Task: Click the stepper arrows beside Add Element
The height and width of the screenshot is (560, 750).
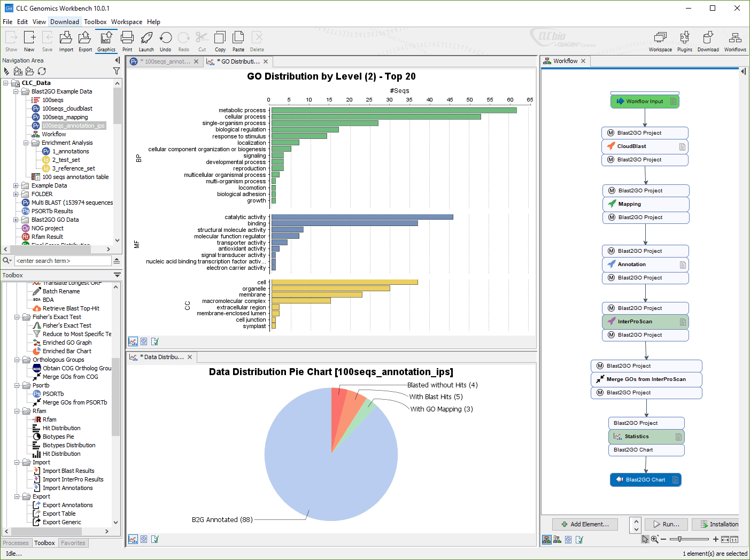Action: click(636, 524)
